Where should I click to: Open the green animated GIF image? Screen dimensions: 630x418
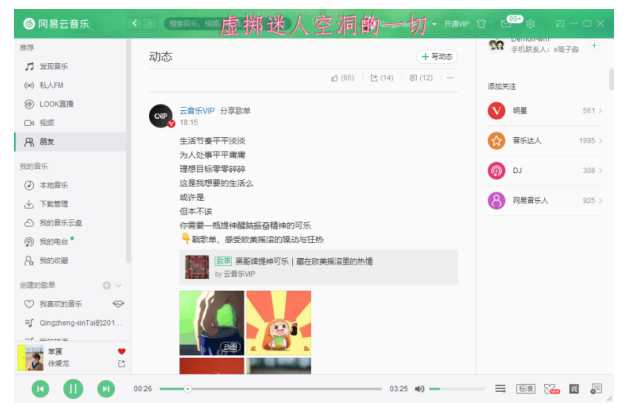tap(212, 323)
